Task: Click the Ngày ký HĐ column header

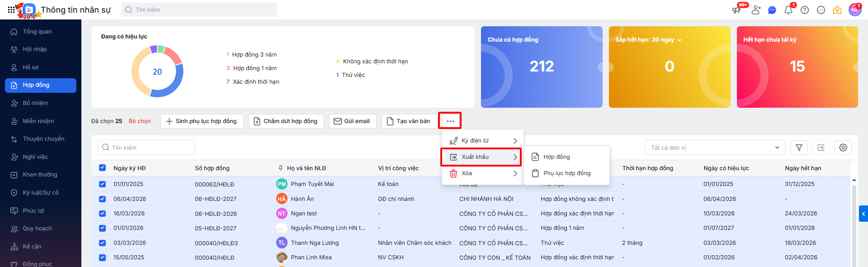Action: (130, 168)
